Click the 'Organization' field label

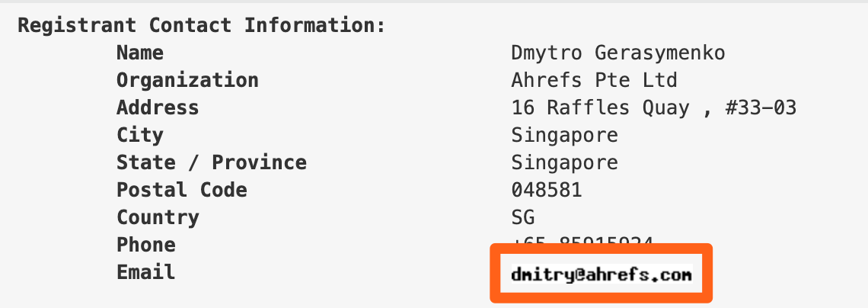coord(187,80)
